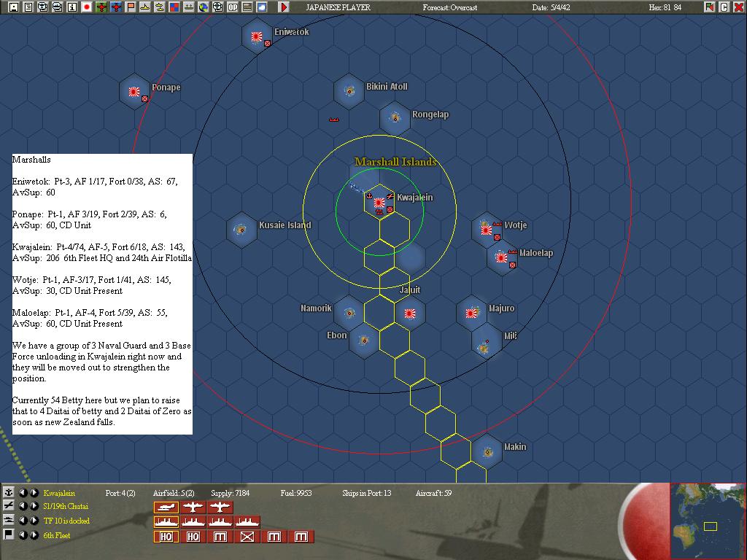Click the red X exit button at top right
747x560 pixels.
click(x=739, y=7)
